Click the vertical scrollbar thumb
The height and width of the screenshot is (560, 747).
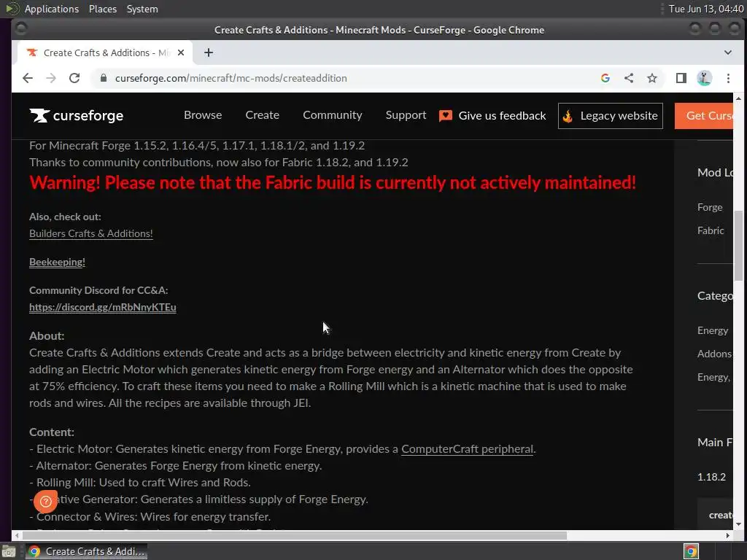pos(738,246)
